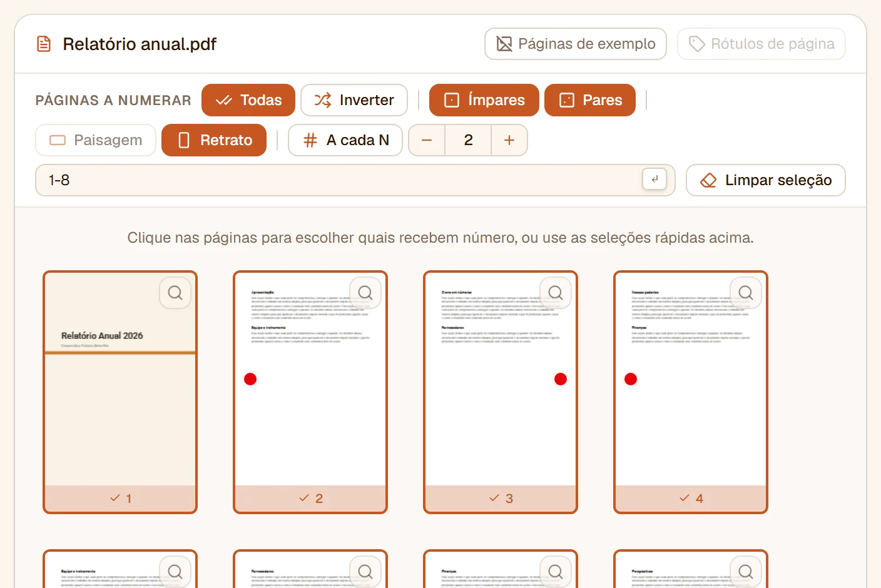
Task: Select the page 4 thumbnail
Action: tap(691, 392)
